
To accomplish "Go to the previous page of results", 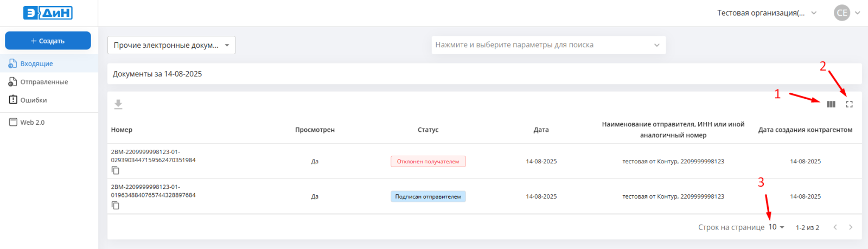I will coord(835,227).
